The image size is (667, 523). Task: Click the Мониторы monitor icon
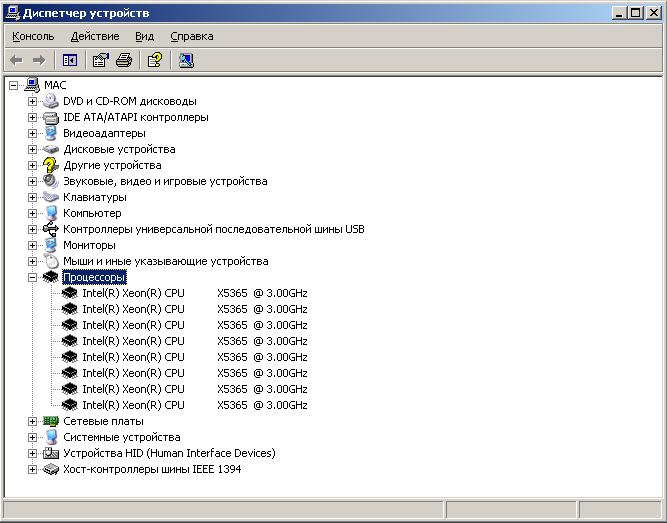(51, 245)
